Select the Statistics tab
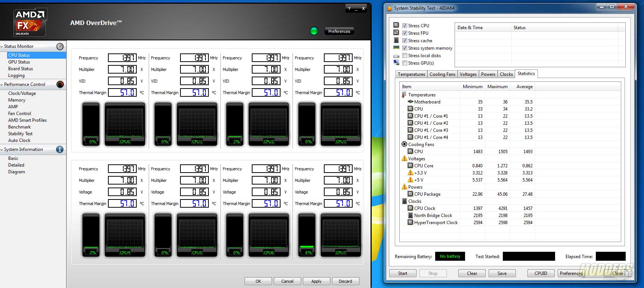The image size is (644, 288). click(526, 74)
